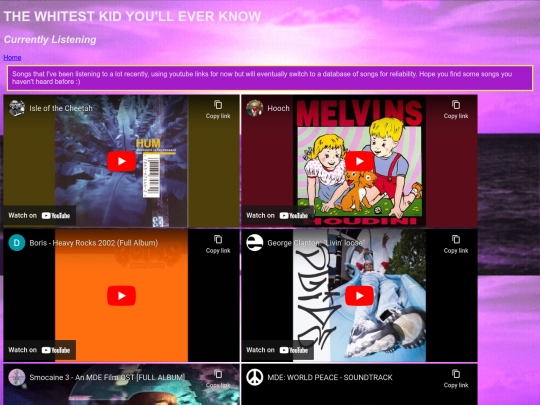
Task: Click 'THE WHITEST KID YOU'LL EVER KNOW' heading
Action: tap(133, 16)
